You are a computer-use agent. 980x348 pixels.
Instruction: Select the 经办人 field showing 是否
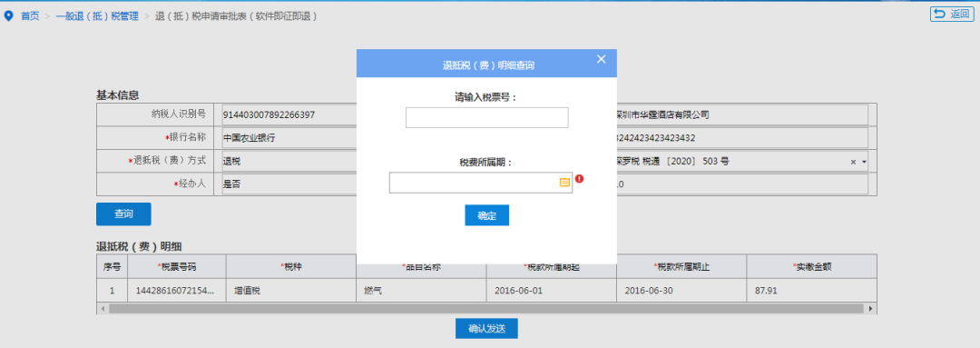(x=289, y=184)
